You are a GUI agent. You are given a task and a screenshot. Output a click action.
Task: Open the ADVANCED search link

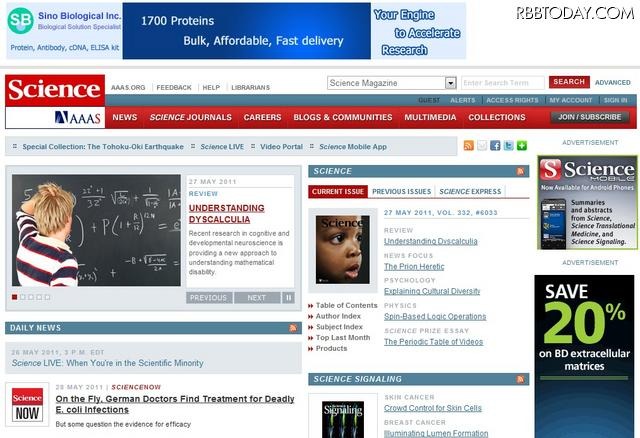click(613, 82)
